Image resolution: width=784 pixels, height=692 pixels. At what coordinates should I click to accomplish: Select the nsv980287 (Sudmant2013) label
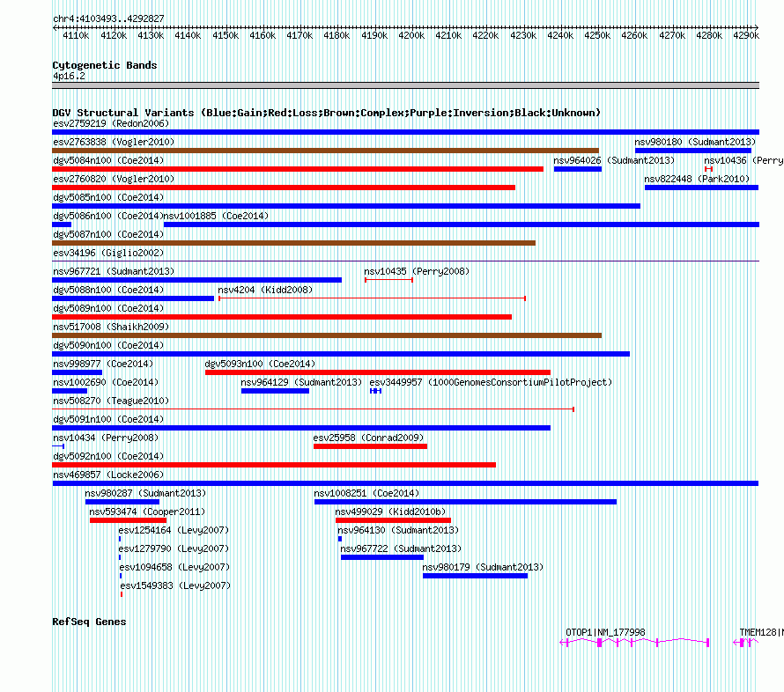(145, 493)
